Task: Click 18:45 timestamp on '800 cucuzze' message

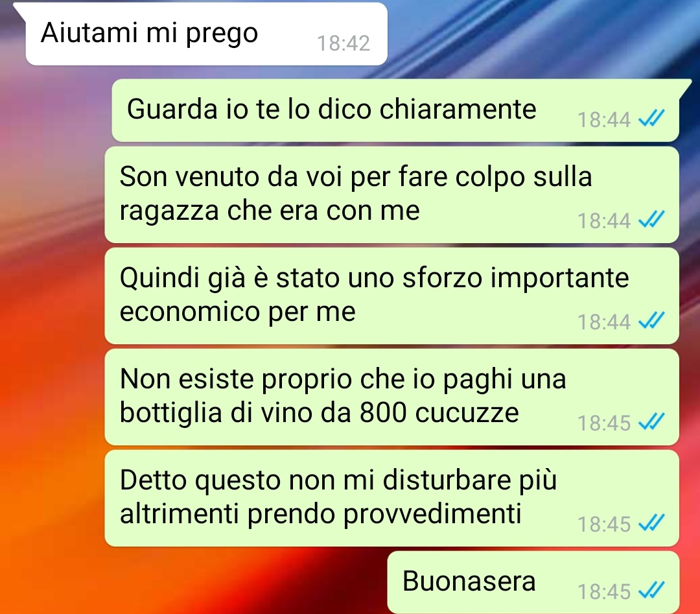Action: (604, 423)
